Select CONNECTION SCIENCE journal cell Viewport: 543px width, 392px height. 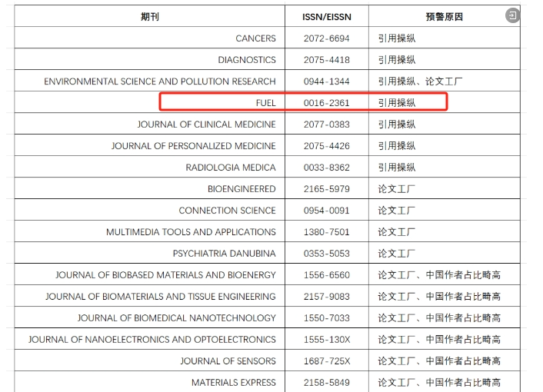coord(227,210)
